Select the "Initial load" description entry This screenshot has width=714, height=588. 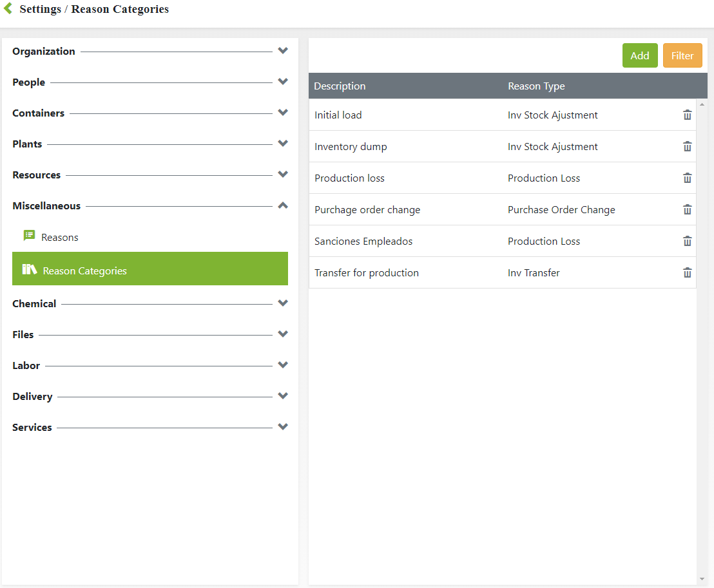pyautogui.click(x=338, y=115)
